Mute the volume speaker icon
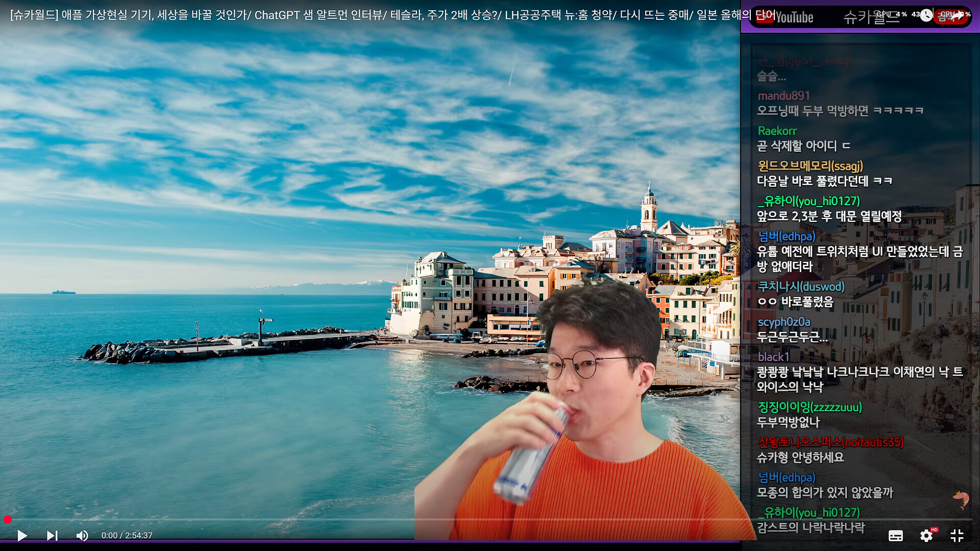Screen dimensions: 980x551 pyautogui.click(x=82, y=535)
